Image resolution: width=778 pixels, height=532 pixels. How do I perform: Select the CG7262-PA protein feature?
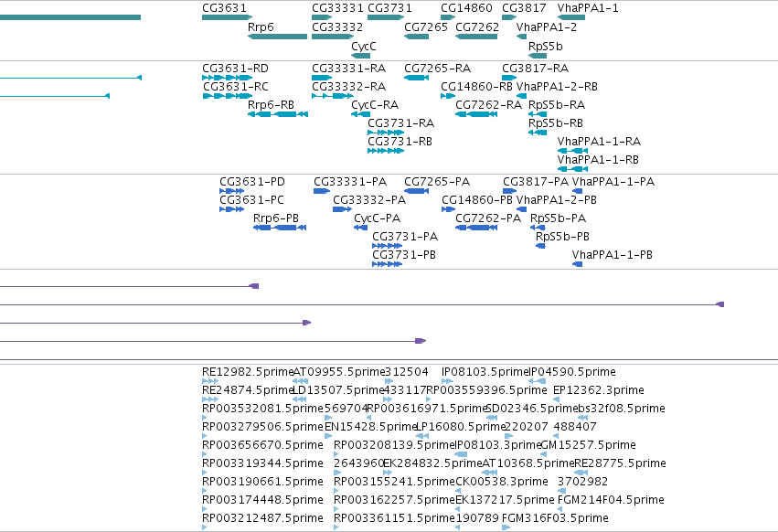(x=476, y=228)
